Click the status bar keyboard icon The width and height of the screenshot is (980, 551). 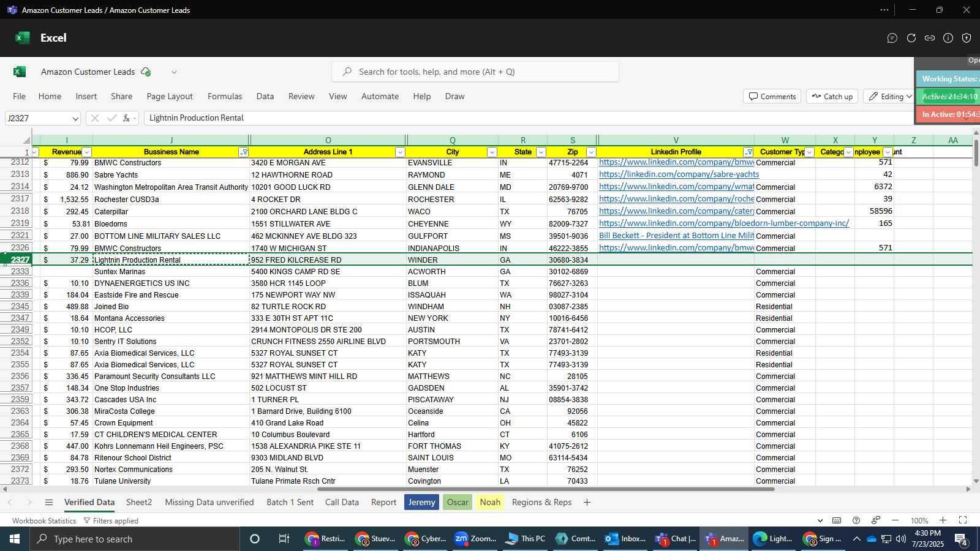[837, 520]
